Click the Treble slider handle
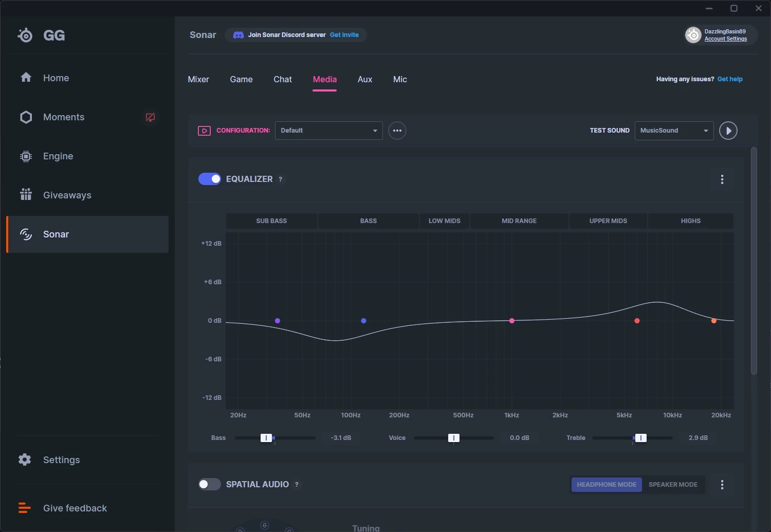The height and width of the screenshot is (532, 771). coord(640,438)
